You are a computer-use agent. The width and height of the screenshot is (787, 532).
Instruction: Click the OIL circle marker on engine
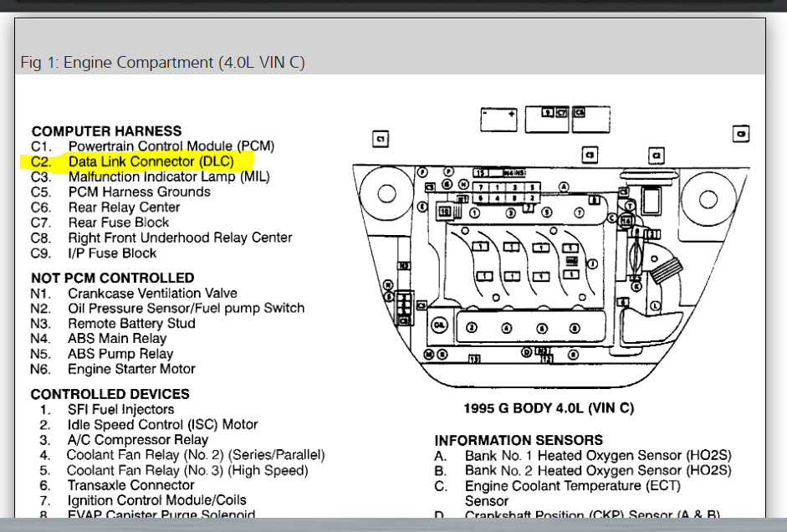coord(439,325)
